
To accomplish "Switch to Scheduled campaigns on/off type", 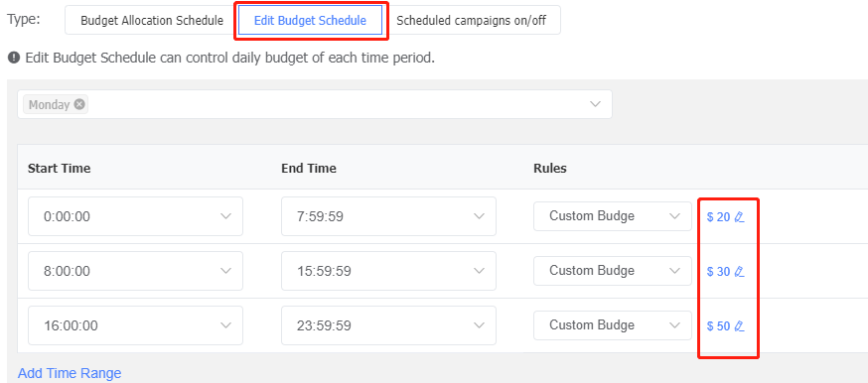I will click(471, 21).
